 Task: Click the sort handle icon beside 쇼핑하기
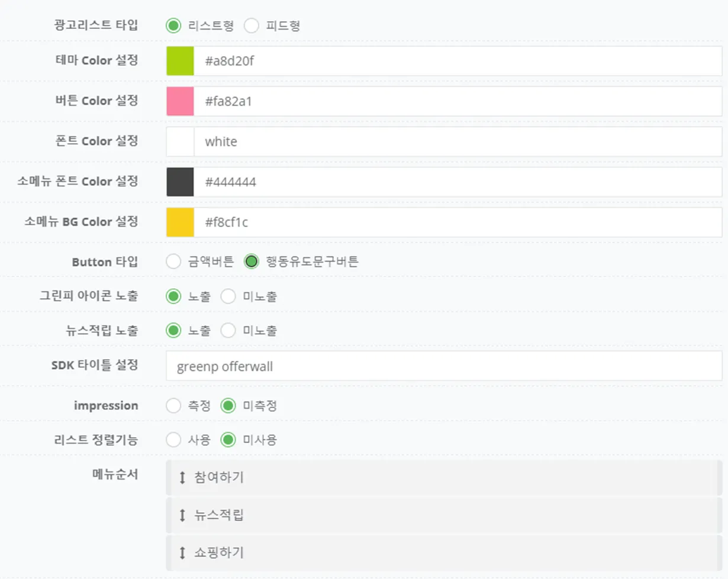[182, 553]
